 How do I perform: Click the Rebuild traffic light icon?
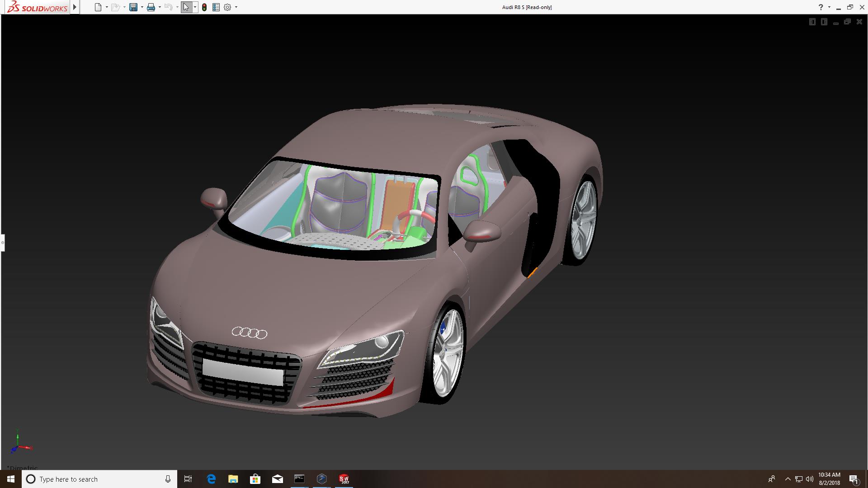[x=204, y=7]
